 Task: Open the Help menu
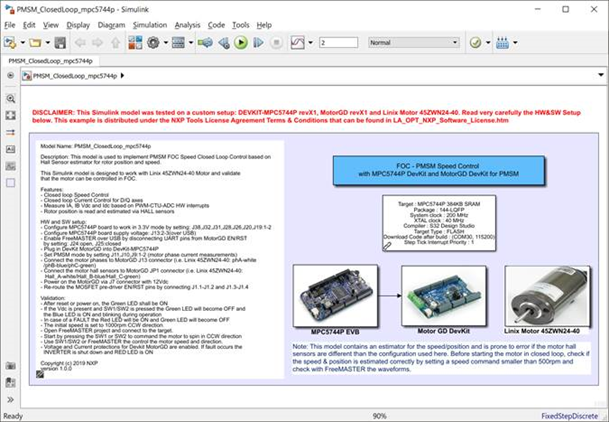click(x=264, y=25)
